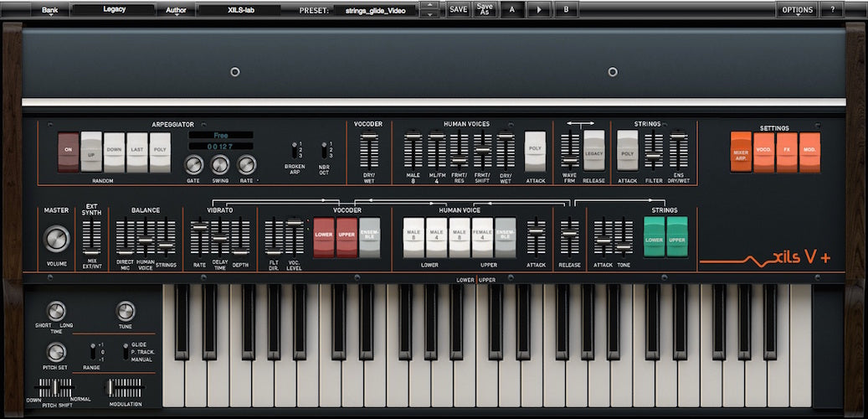Image resolution: width=868 pixels, height=419 pixels.
Task: Switch to preset slot A
Action: tap(511, 10)
